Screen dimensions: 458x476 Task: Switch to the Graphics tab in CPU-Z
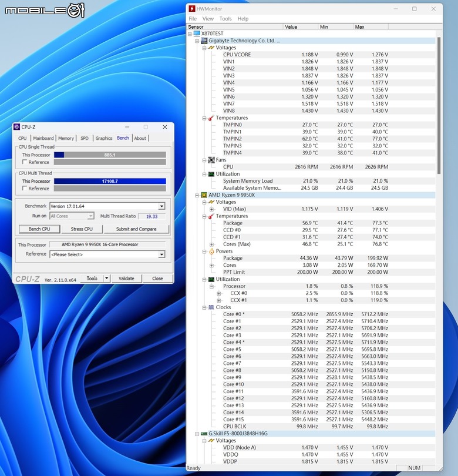pyautogui.click(x=104, y=138)
